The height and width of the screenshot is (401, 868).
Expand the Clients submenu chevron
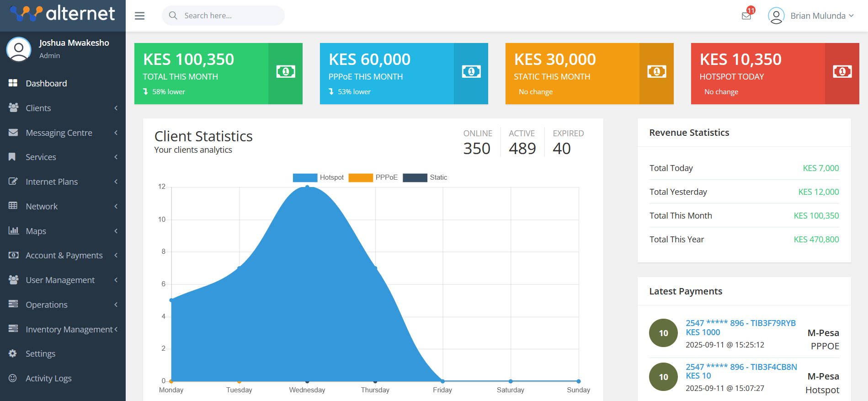click(x=116, y=108)
